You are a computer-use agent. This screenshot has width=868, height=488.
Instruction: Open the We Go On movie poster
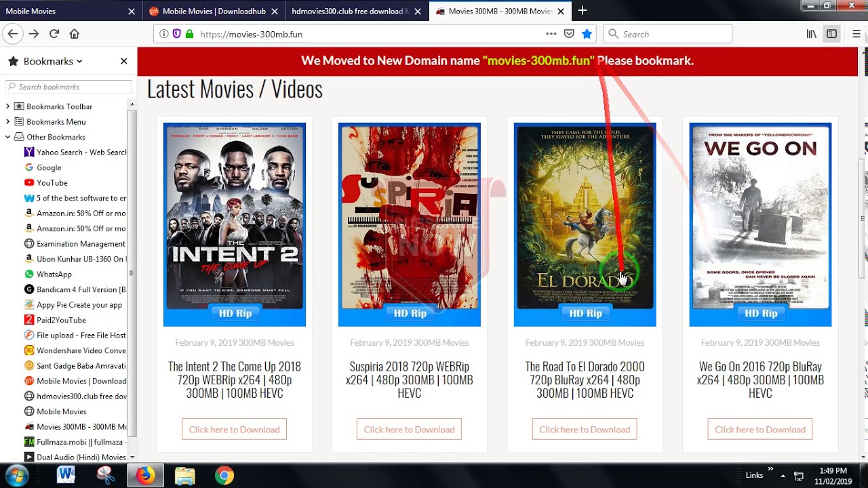(x=760, y=224)
